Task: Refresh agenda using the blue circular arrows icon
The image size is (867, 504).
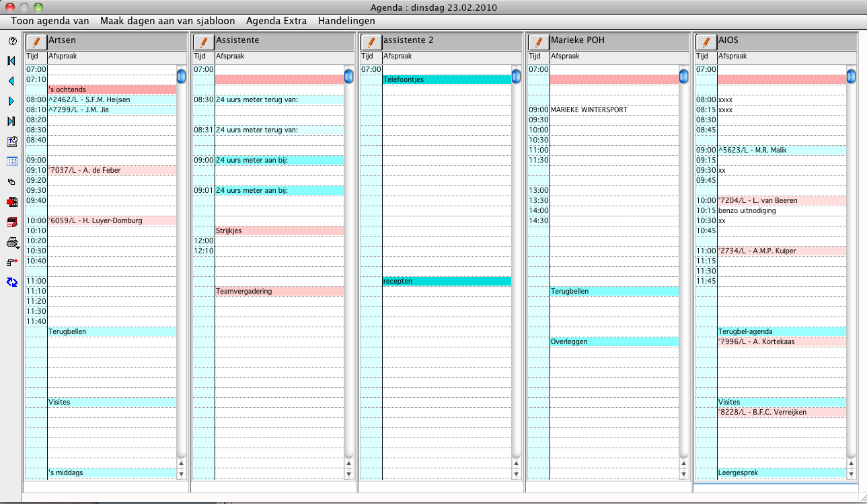Action: (11, 282)
